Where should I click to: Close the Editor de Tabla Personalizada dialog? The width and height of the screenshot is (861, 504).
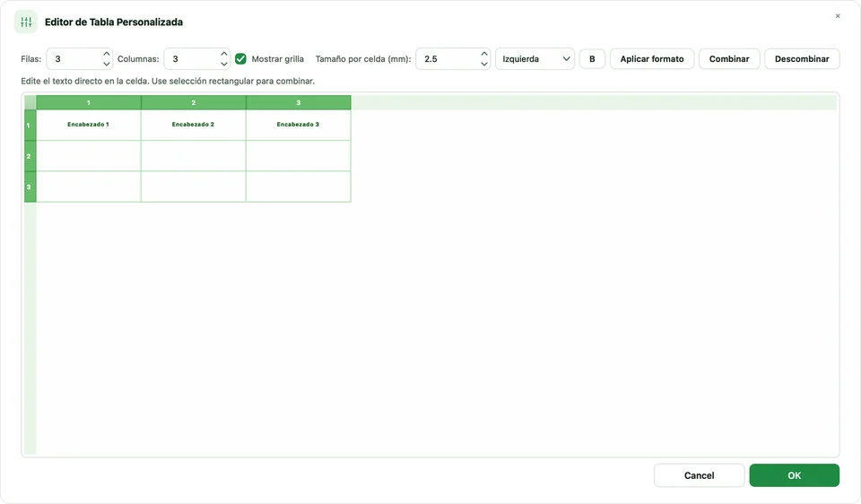[x=838, y=16]
